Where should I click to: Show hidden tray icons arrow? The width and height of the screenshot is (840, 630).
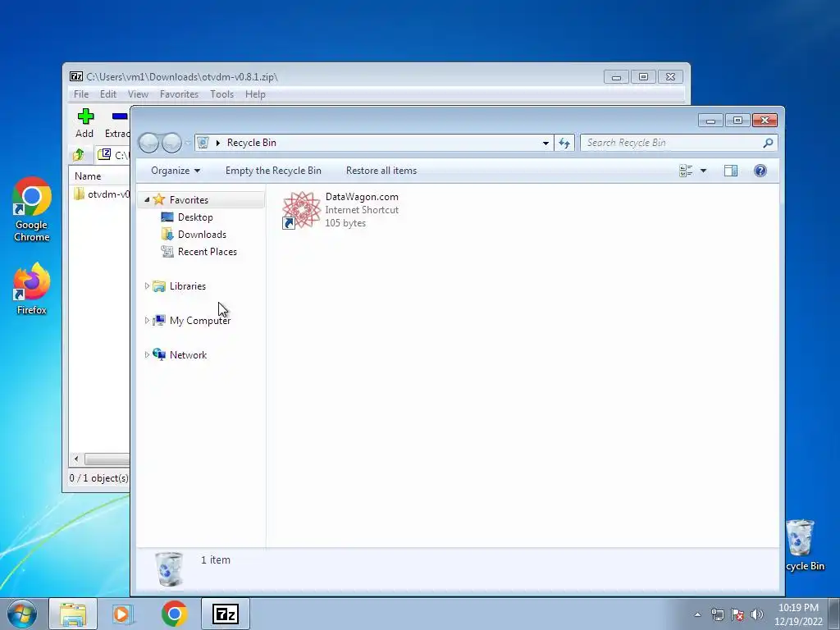pos(697,614)
